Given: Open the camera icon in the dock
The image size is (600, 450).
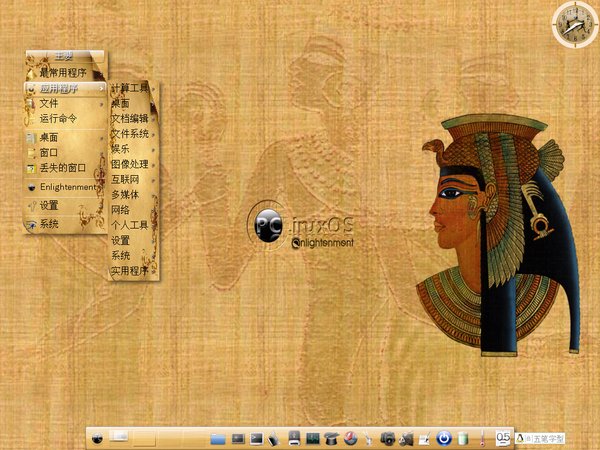Looking at the screenshot, I should pos(388,438).
